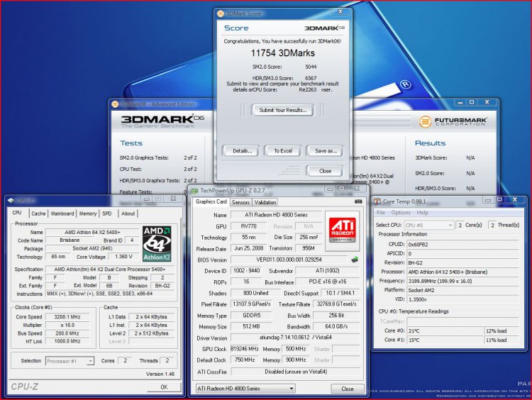
Task: Click the 3DMark06 Advanced Edition title icon
Action: tap(115, 104)
